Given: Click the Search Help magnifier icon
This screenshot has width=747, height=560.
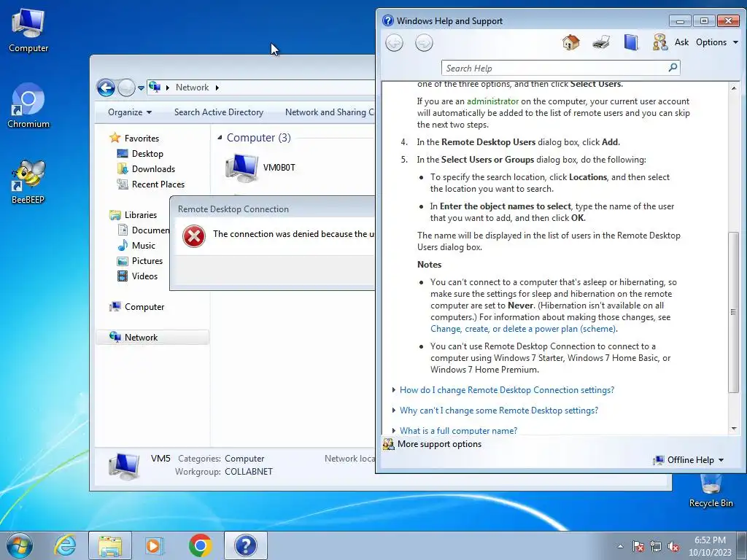Looking at the screenshot, I should click(673, 68).
